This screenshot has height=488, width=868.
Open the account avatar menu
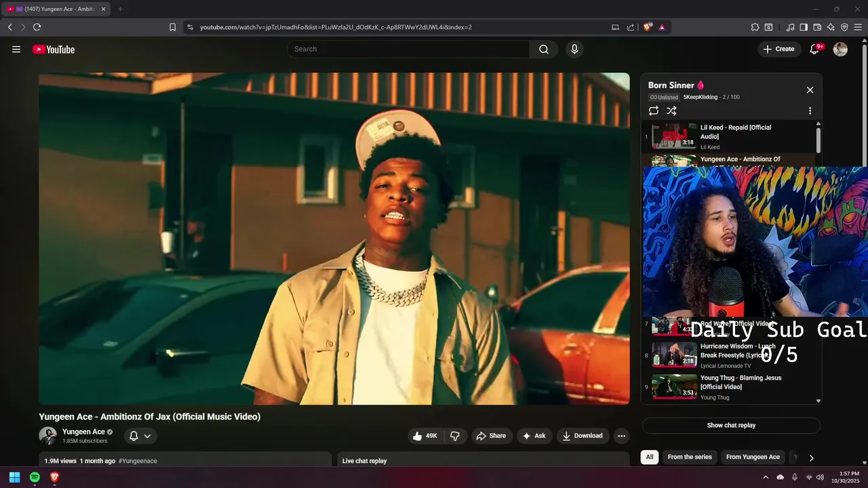(x=840, y=49)
